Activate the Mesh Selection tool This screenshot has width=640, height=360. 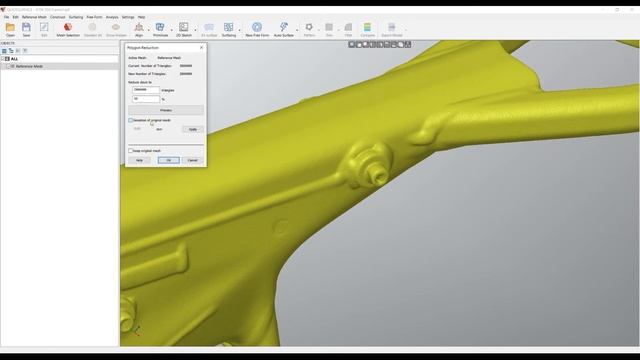click(68, 27)
